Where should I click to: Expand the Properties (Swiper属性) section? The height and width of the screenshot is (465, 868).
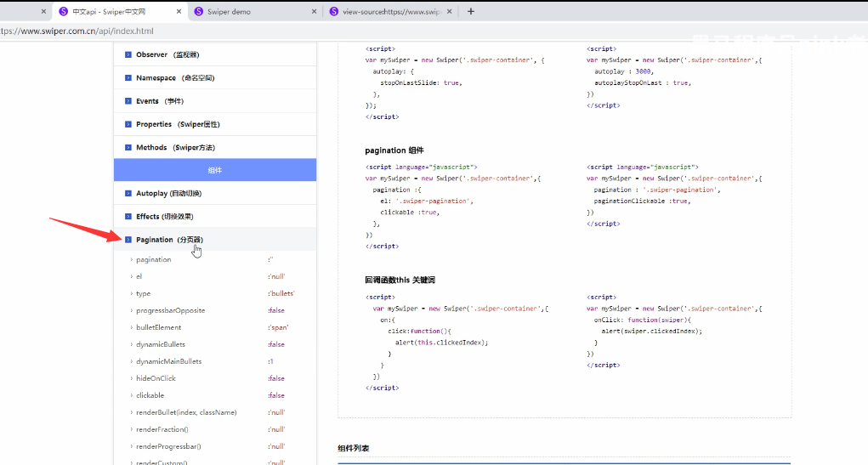[215, 125]
